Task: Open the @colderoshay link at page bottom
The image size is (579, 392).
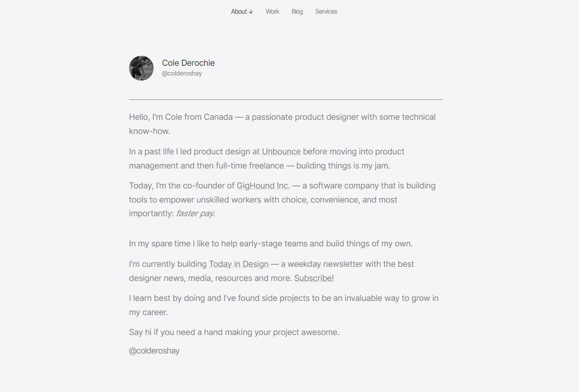Action: point(154,351)
